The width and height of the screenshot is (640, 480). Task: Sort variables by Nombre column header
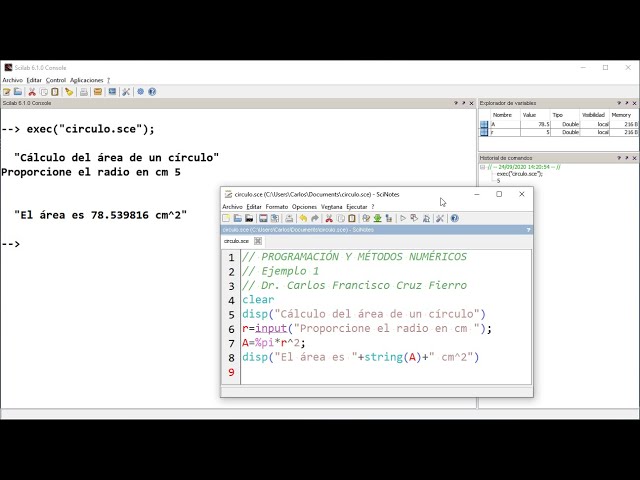[505, 115]
